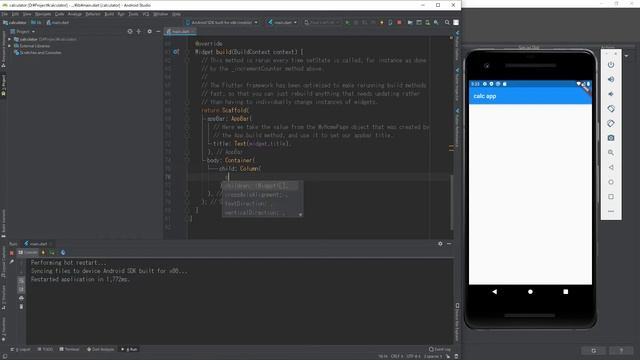This screenshot has height=360, width=640.
Task: Click the Flutter hot reload lightning icon
Action: pos(382,22)
